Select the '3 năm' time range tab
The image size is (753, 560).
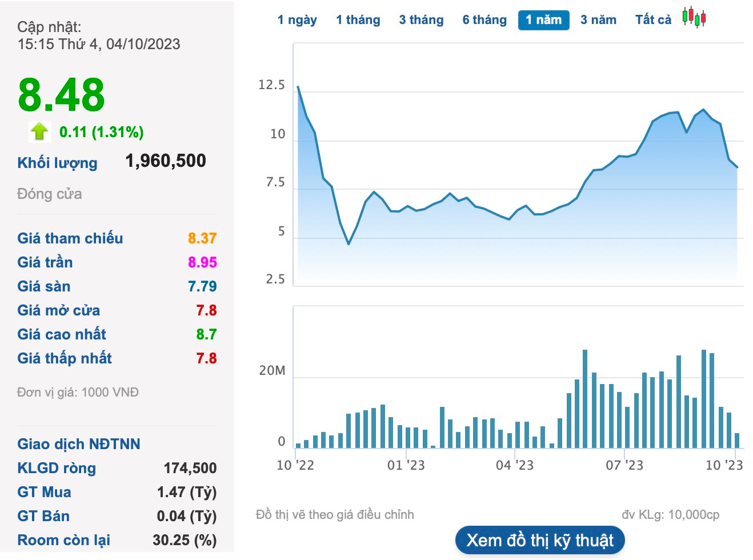pyautogui.click(x=598, y=20)
